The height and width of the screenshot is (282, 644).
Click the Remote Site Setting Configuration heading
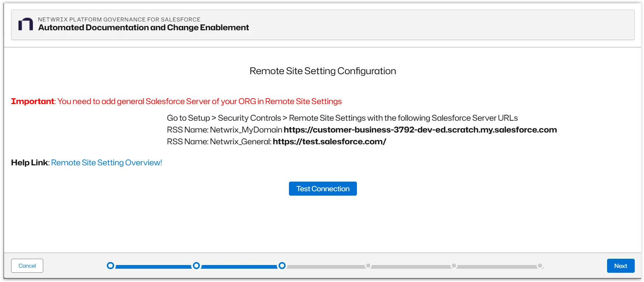[323, 71]
